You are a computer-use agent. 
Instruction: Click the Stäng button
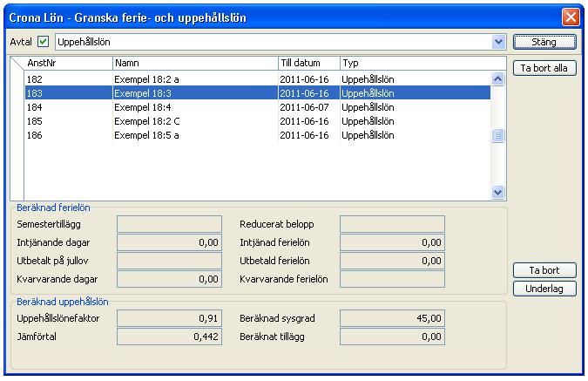(x=544, y=42)
